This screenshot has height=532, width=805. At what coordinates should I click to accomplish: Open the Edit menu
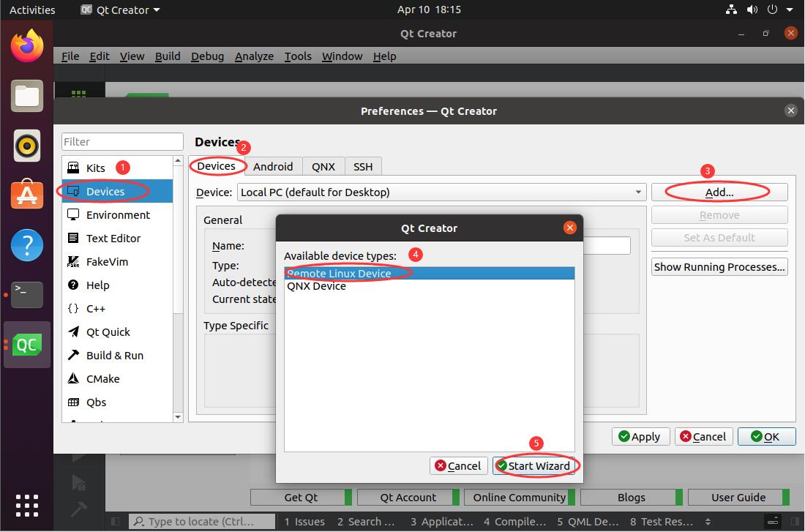click(x=100, y=56)
